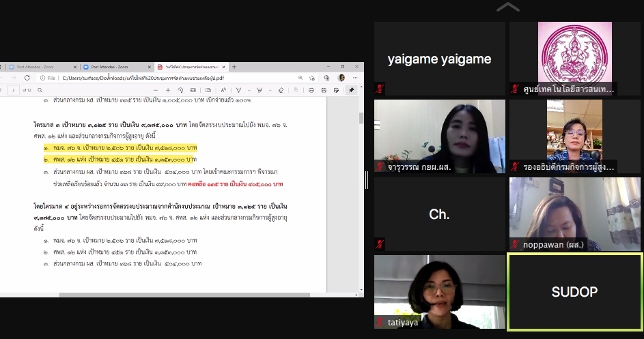
Task: Click the red text beginning คงเหลือ
Action: click(x=236, y=184)
